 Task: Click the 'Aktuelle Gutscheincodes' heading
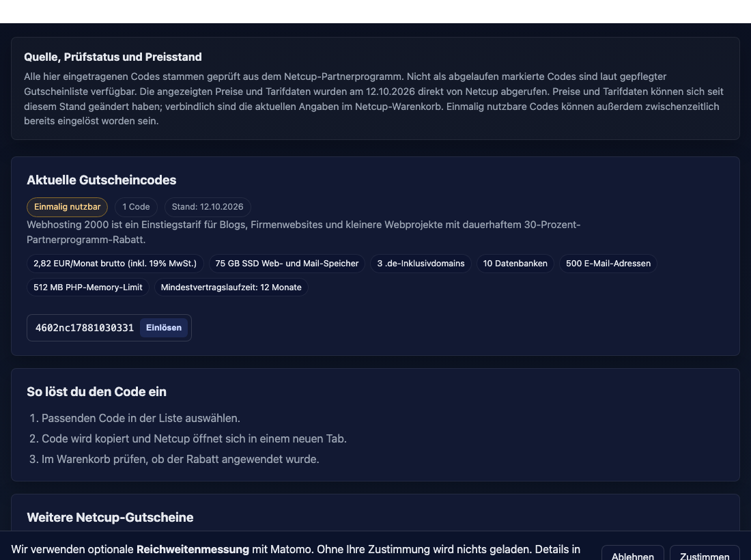[102, 180]
